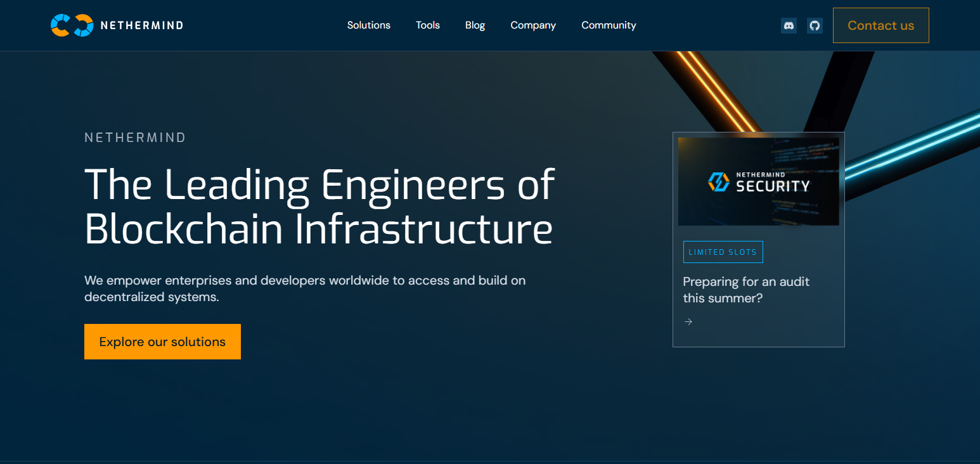Click the LIMITED SLOTS tag

(723, 252)
